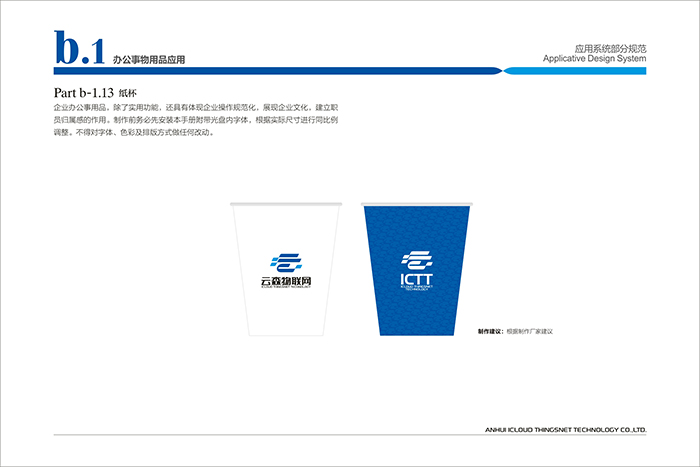Click the paragraph line starting 调整。不得对字体
The height and width of the screenshot is (467, 700).
coord(134,132)
